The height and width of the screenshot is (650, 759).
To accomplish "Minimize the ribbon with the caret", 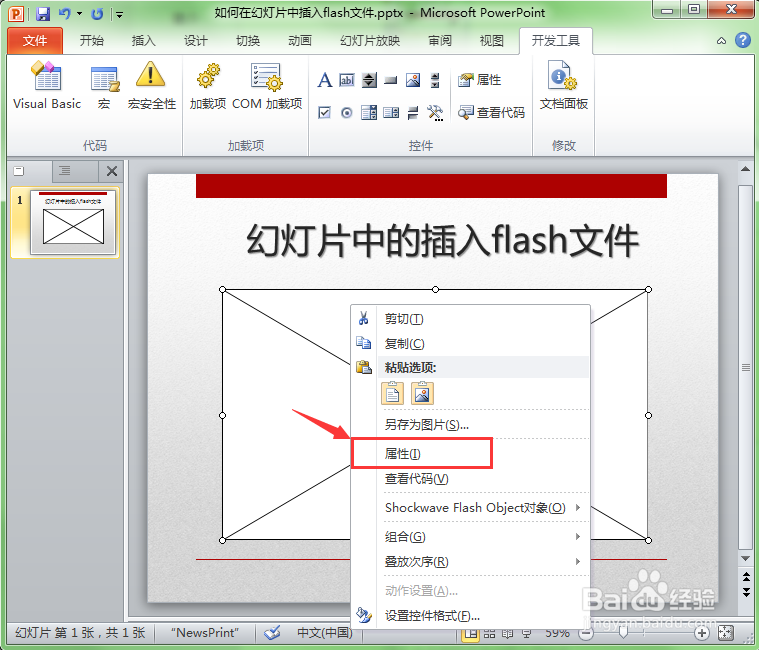I will point(721,41).
